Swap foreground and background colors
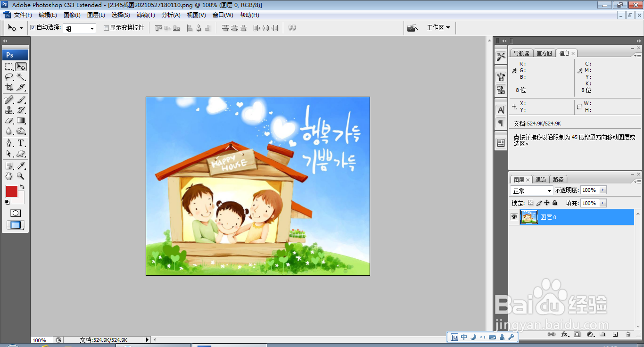Image resolution: width=644 pixels, height=347 pixels. 22,187
